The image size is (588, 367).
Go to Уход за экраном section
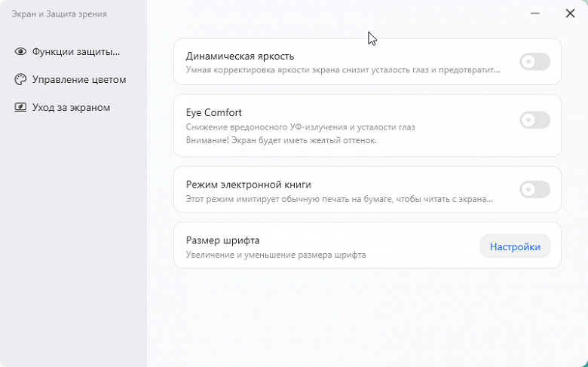pos(71,108)
